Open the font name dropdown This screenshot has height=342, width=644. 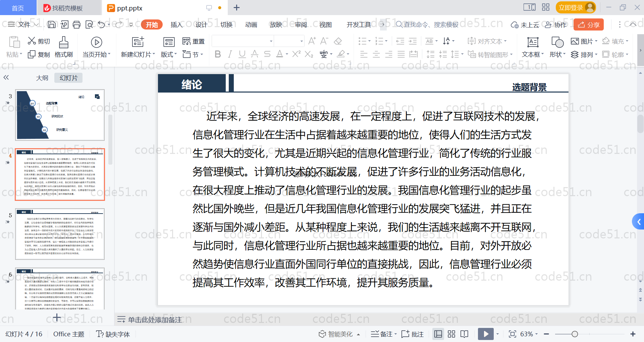[271, 41]
